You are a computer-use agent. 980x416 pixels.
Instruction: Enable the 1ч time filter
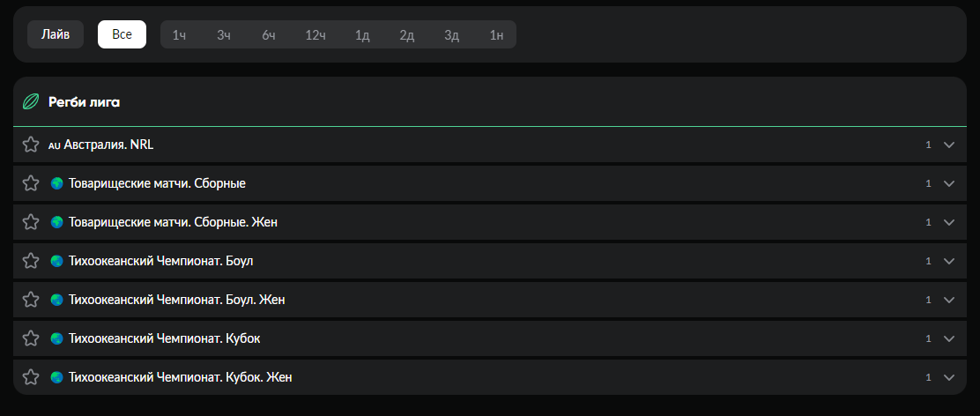pos(179,34)
